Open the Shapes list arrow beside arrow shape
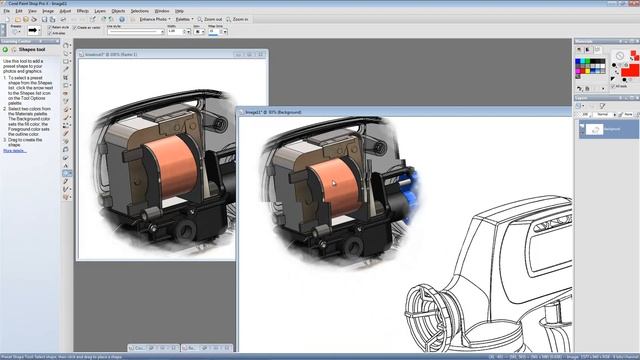The height and width of the screenshot is (360, 640). click(39, 31)
